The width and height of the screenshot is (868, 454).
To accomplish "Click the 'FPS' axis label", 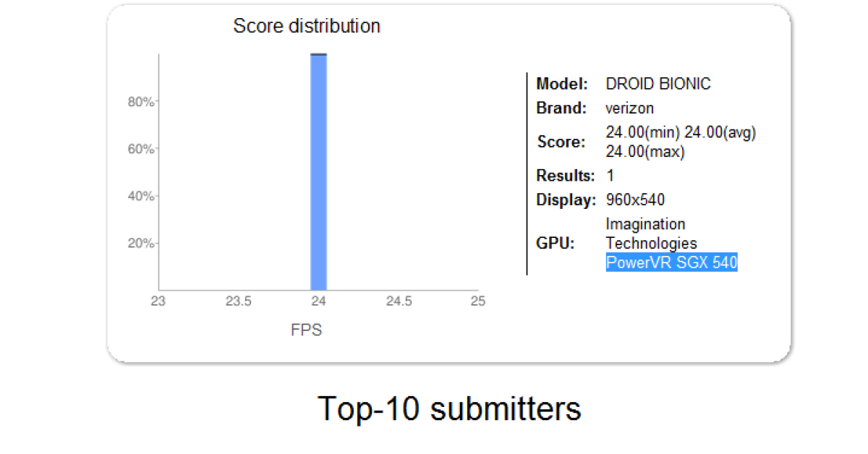I will pyautogui.click(x=306, y=330).
